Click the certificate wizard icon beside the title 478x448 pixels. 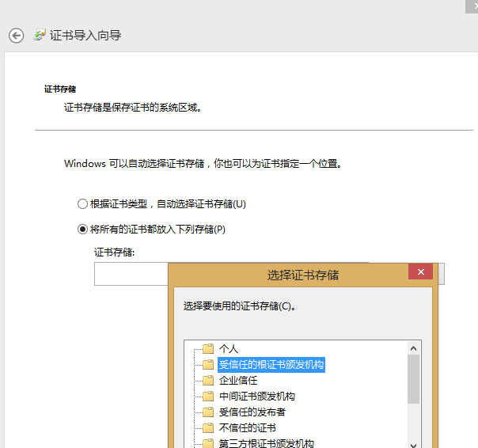point(40,35)
